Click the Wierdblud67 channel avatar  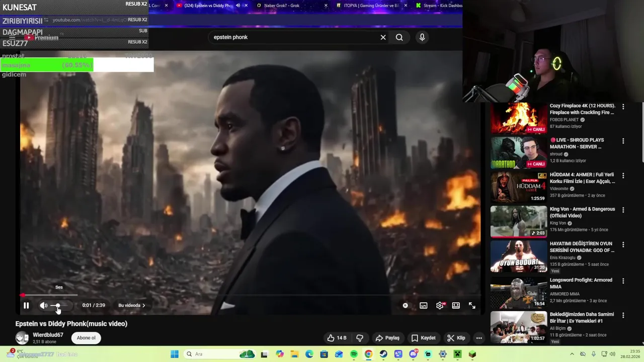pyautogui.click(x=22, y=338)
